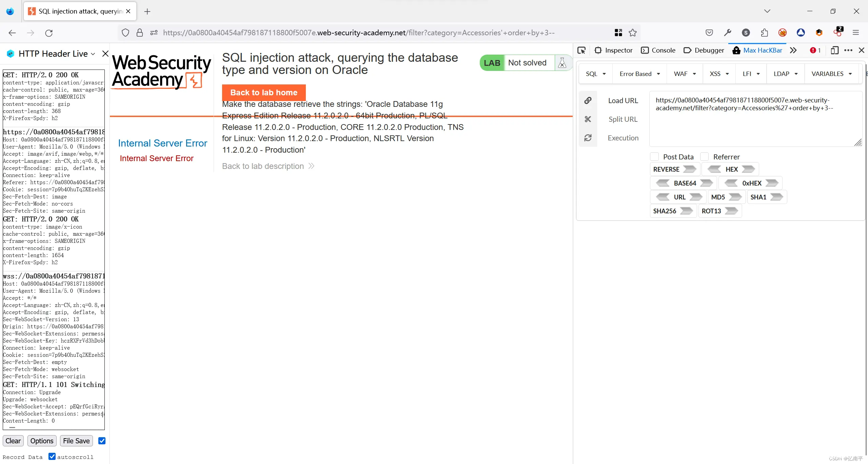Click the Back to lab home button
Screen dimensions: 868x464
point(263,92)
